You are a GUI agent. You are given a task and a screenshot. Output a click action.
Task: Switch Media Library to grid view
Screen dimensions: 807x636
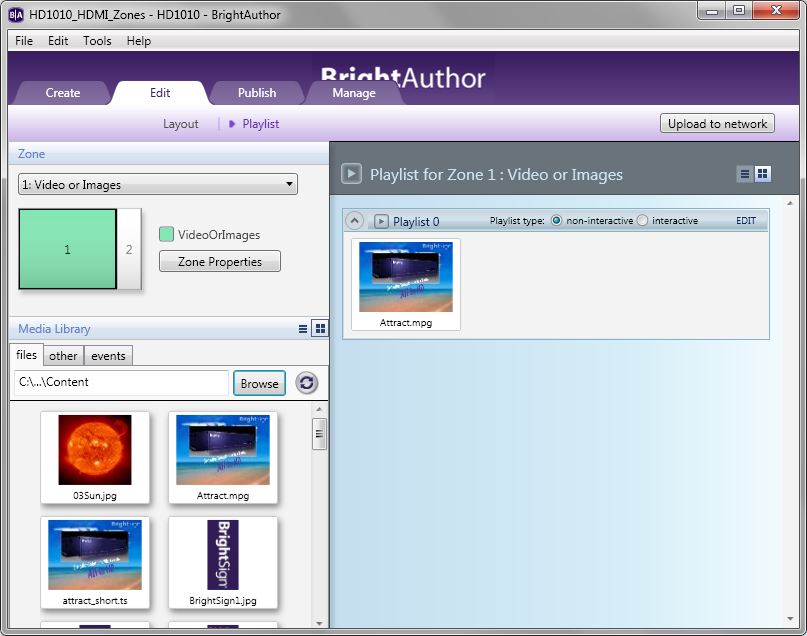[320, 328]
